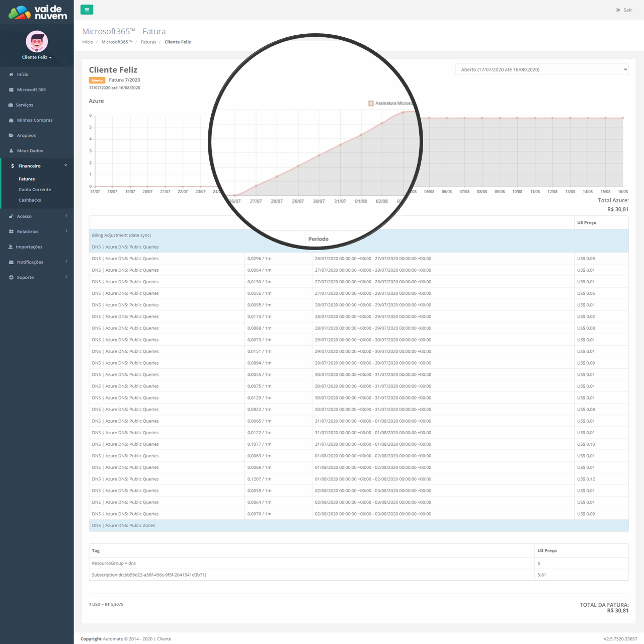Screen dimensions: 644x644
Task: Click the bag icon beside Minhas Compras
Action: (x=11, y=120)
